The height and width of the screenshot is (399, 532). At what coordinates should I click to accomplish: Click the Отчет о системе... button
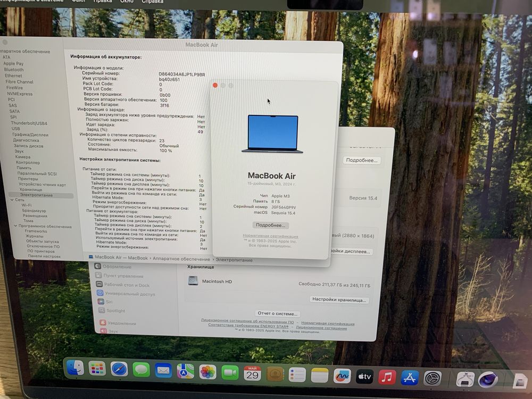[x=277, y=313]
